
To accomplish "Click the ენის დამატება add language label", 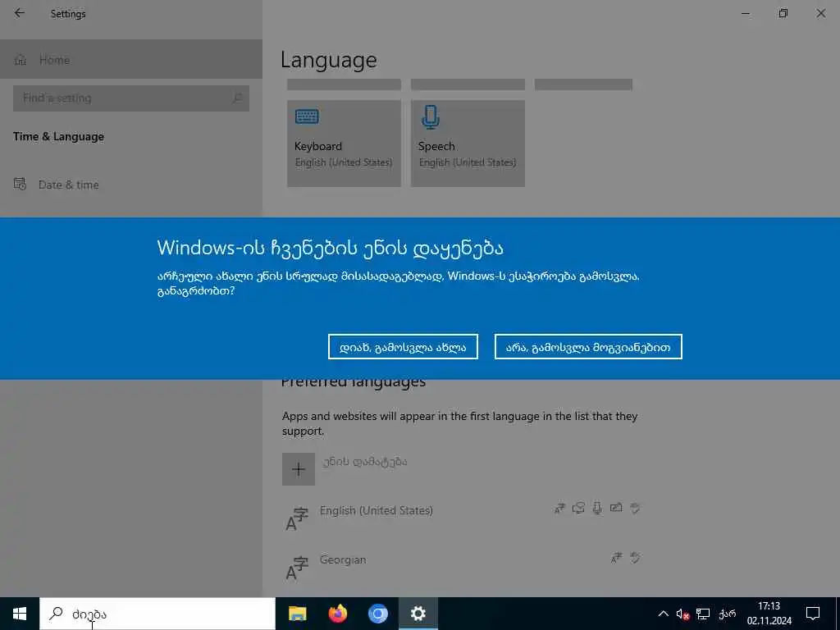I will coord(365,461).
